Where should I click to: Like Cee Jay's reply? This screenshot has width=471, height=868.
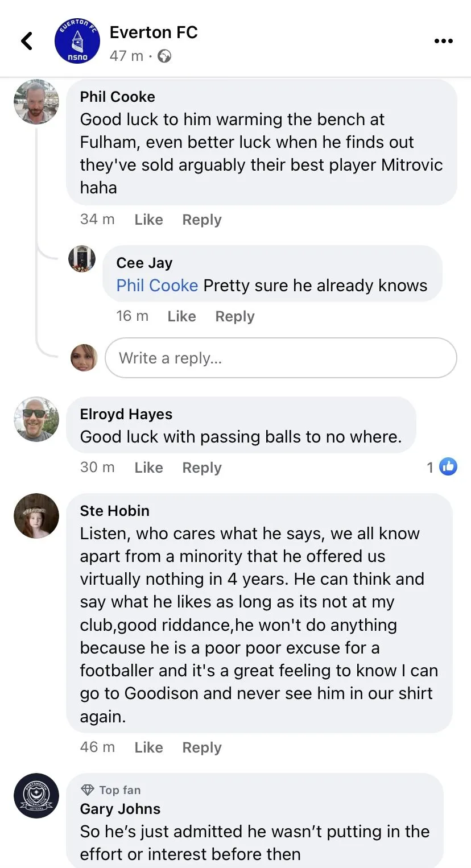point(181,316)
